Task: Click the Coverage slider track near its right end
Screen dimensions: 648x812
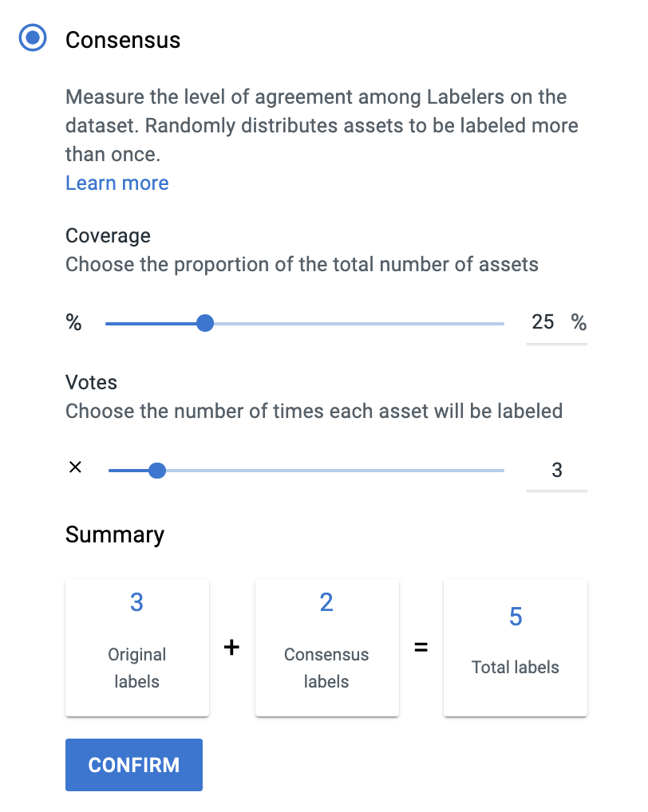Action: tap(487, 324)
